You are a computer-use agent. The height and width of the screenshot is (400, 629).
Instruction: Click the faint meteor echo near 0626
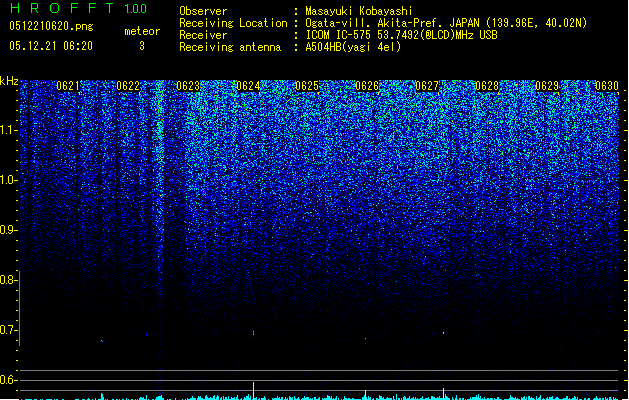[x=365, y=339]
